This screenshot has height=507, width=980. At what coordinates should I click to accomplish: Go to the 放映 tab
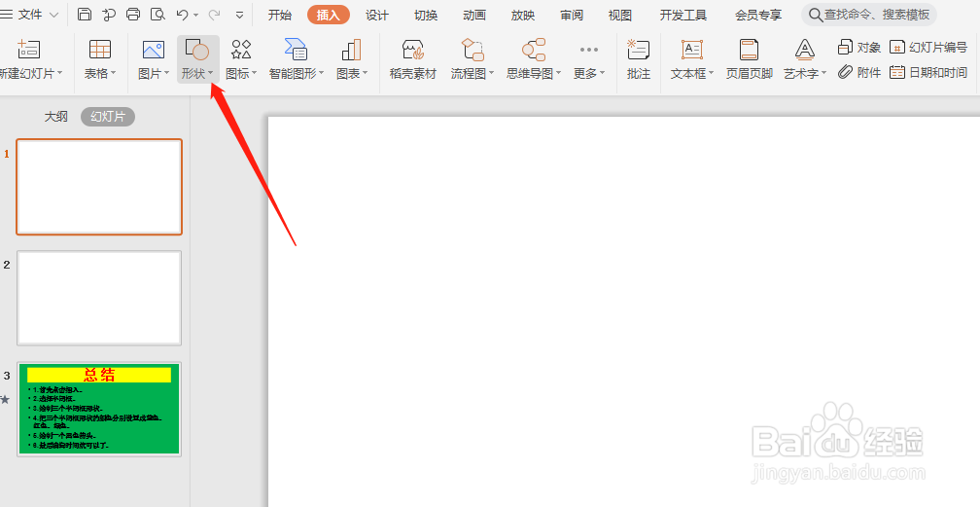pyautogui.click(x=523, y=15)
